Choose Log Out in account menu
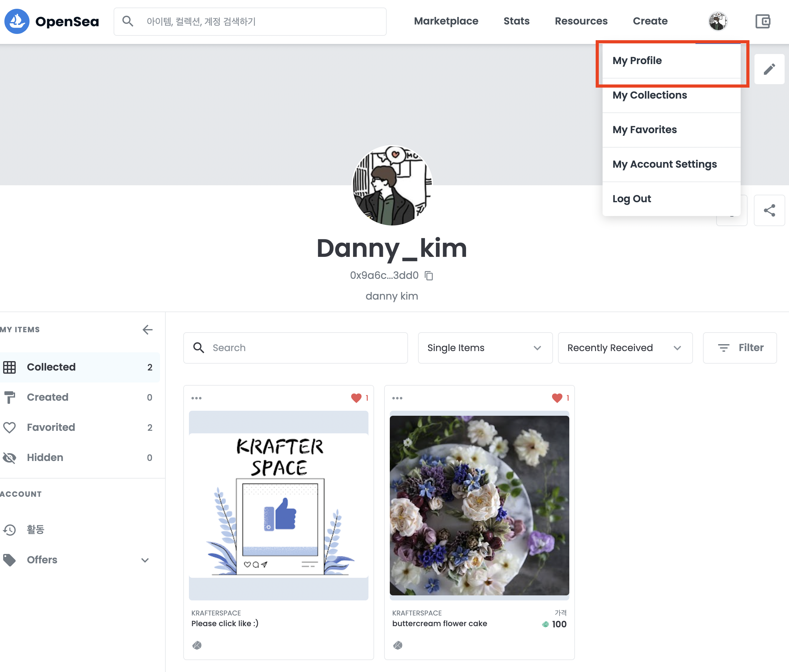The height and width of the screenshot is (672, 789). (x=632, y=199)
